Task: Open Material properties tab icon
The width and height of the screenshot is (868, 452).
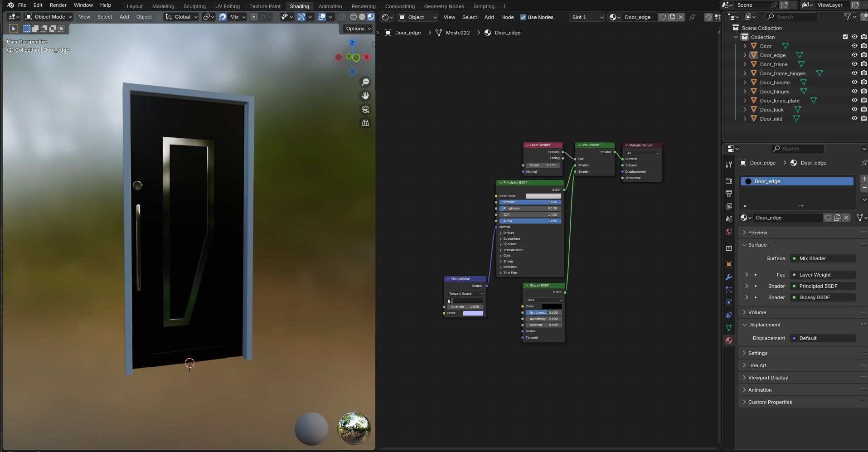Action: click(729, 340)
